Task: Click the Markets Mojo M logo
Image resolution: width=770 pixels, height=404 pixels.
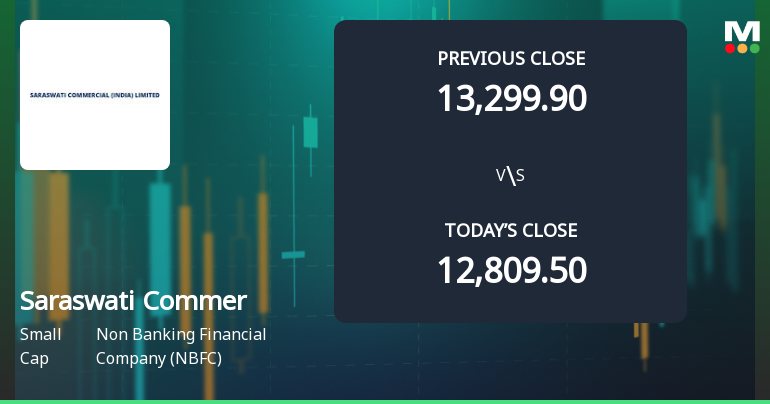Action: tap(741, 31)
